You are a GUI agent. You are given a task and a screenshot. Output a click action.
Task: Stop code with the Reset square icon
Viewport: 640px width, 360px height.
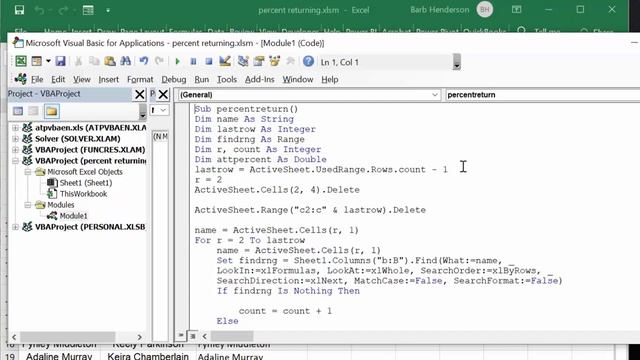[209, 62]
